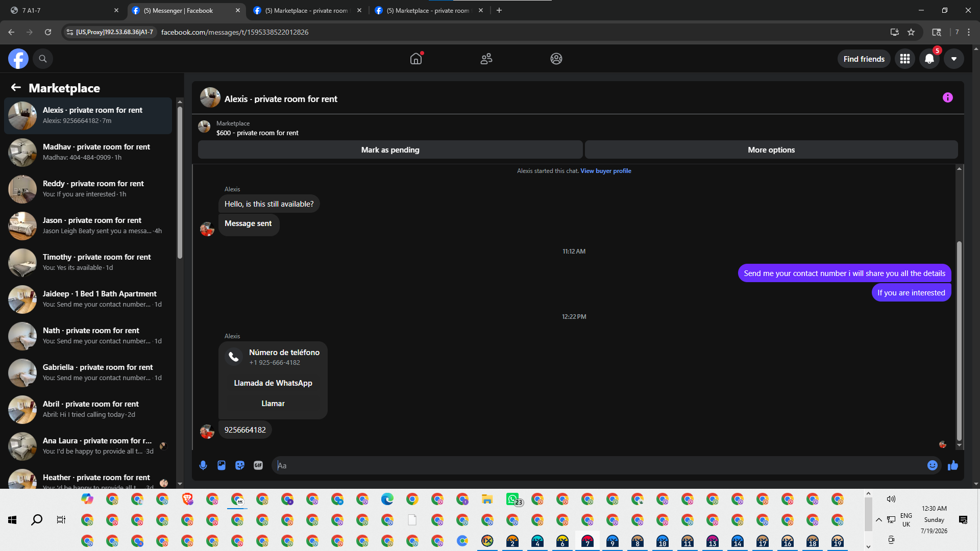980x551 pixels.
Task: Open the Ana Laura private room conversation
Action: (x=88, y=446)
